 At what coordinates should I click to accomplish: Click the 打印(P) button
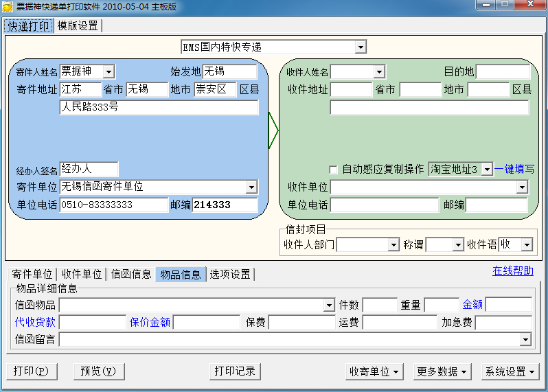point(32,371)
